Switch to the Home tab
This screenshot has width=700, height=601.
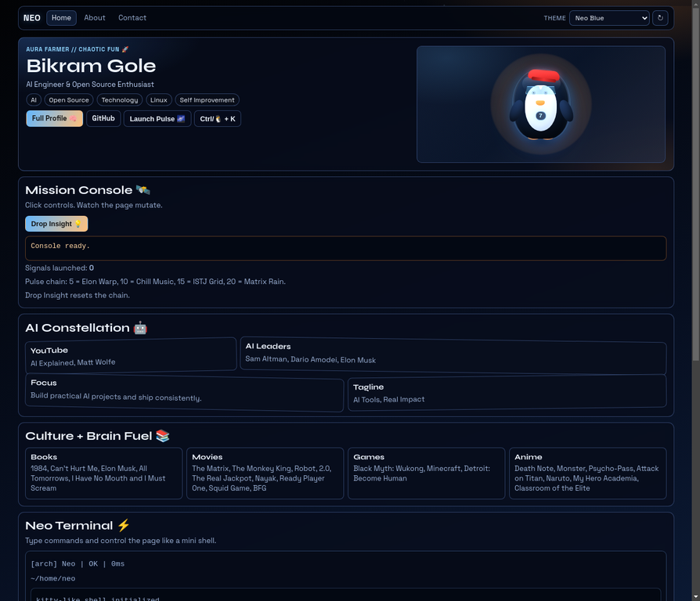(61, 17)
